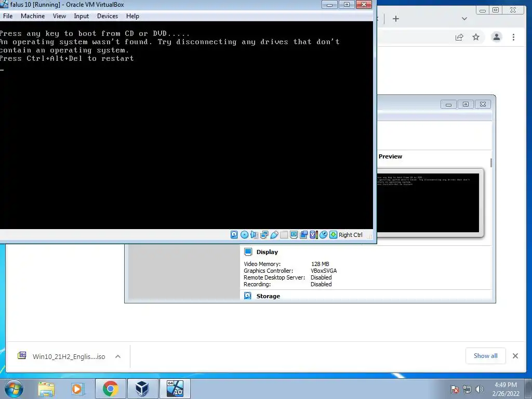Click Show all downloads button
532x399 pixels.
coord(486,356)
